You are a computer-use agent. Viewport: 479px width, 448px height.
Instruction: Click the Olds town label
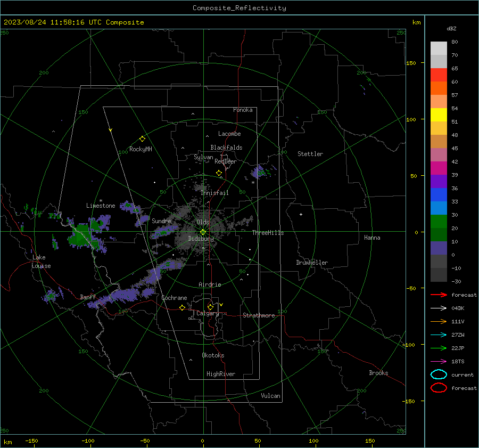[x=203, y=222]
